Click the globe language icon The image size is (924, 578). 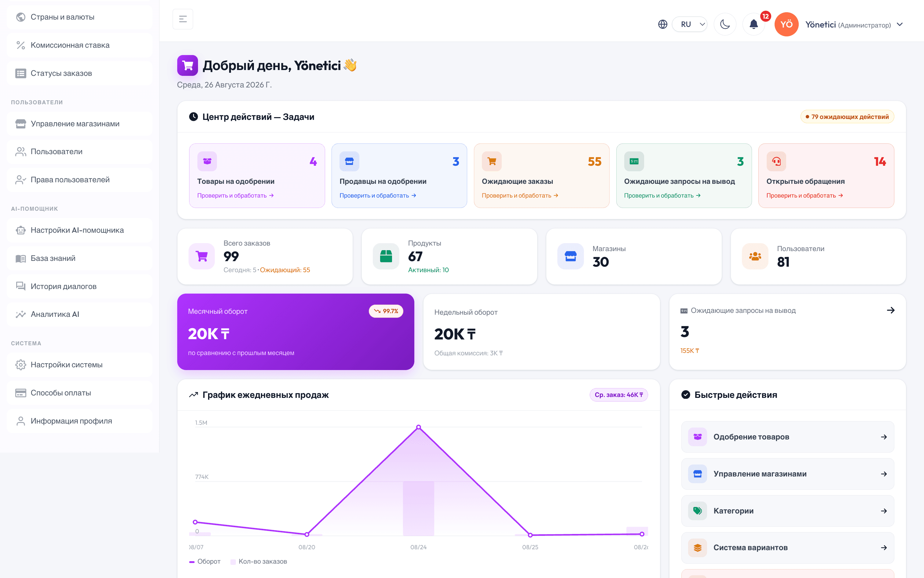662,24
